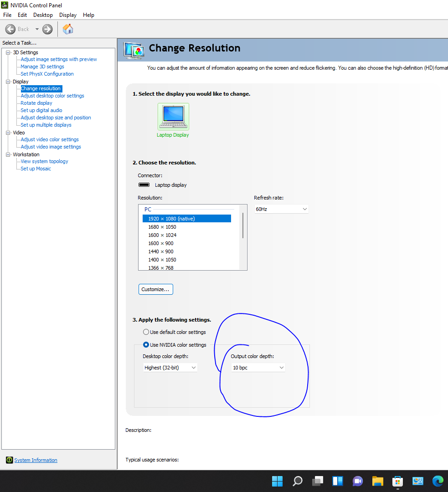This screenshot has width=448, height=492.
Task: Open the Desktop menu
Action: click(43, 15)
